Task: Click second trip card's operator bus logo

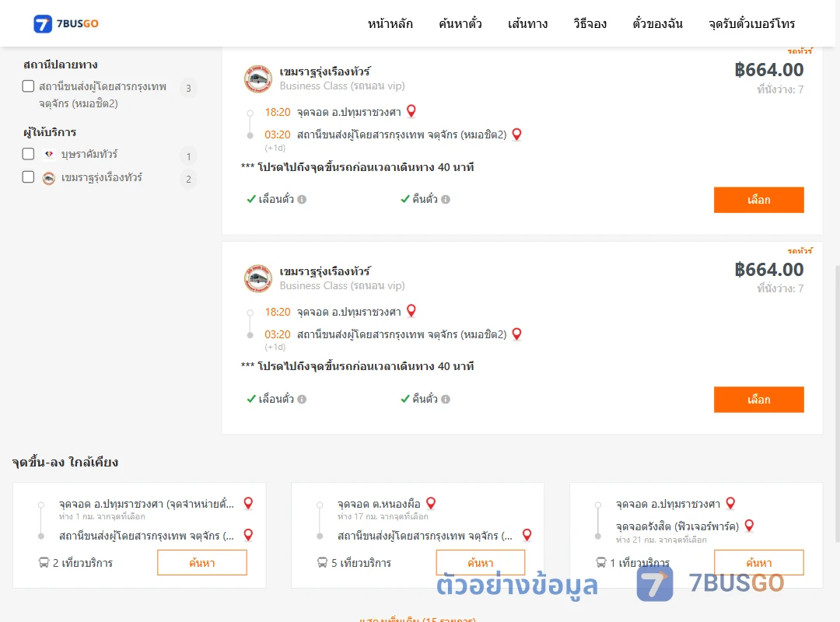Action: tap(257, 278)
